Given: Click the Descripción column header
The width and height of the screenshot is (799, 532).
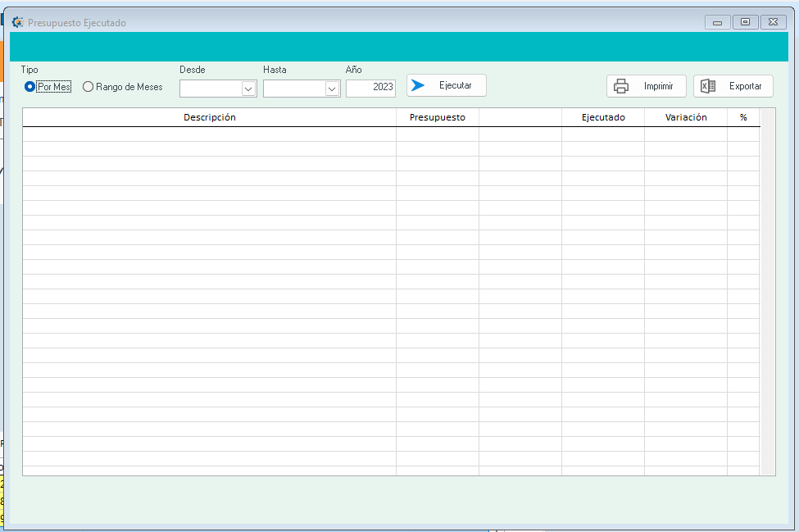Looking at the screenshot, I should click(209, 117).
